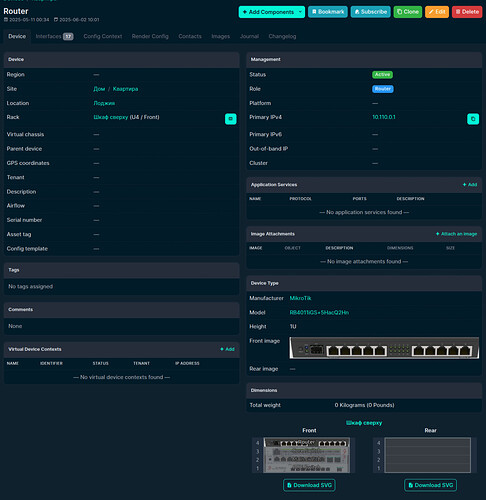The width and height of the screenshot is (486, 500).
Task: Click the device front image thumbnail
Action: click(384, 348)
